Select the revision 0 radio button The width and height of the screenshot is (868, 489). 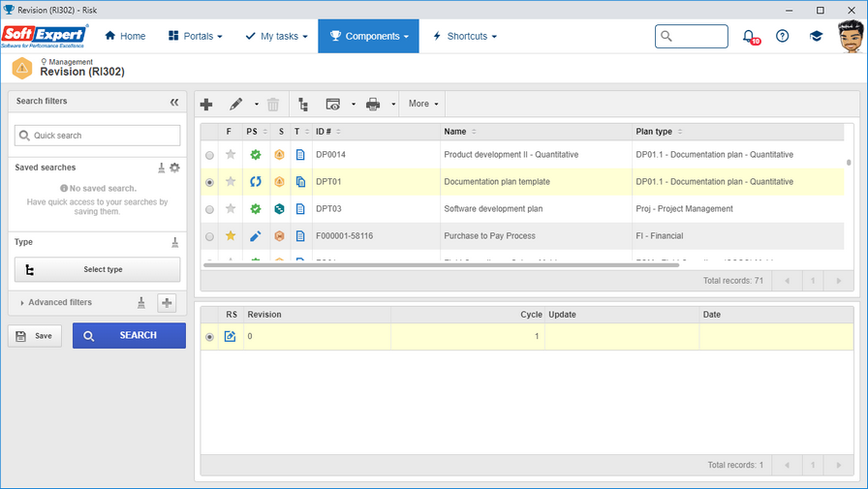[x=209, y=337]
